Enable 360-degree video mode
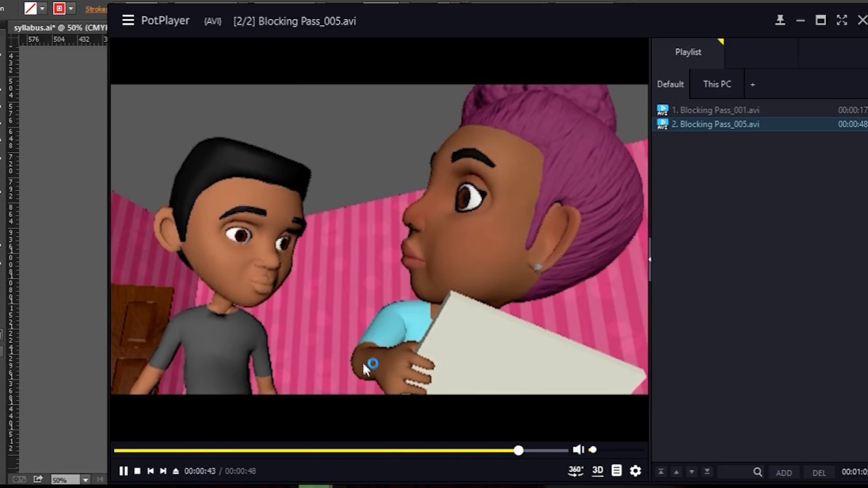 click(x=575, y=470)
